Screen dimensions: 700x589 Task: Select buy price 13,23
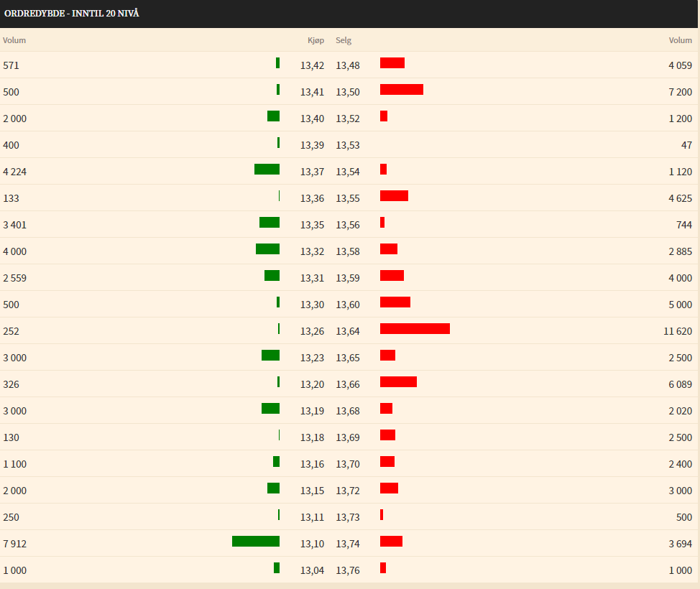pos(312,358)
